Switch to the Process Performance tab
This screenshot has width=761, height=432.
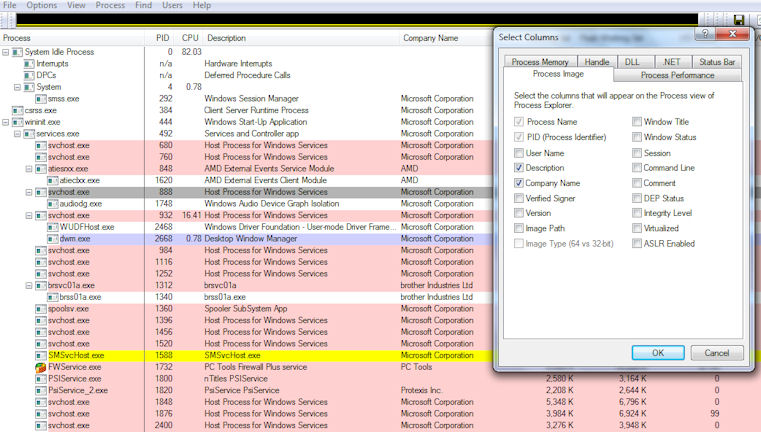pos(678,75)
